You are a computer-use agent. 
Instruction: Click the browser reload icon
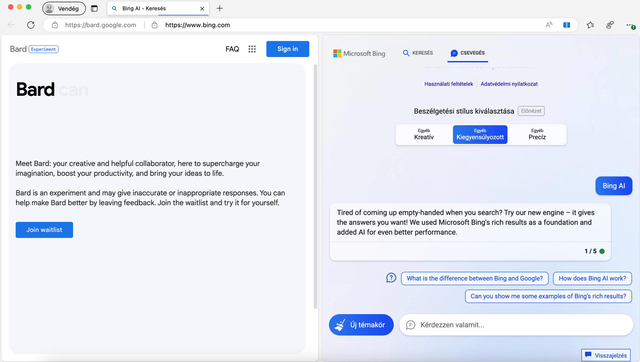[31, 25]
